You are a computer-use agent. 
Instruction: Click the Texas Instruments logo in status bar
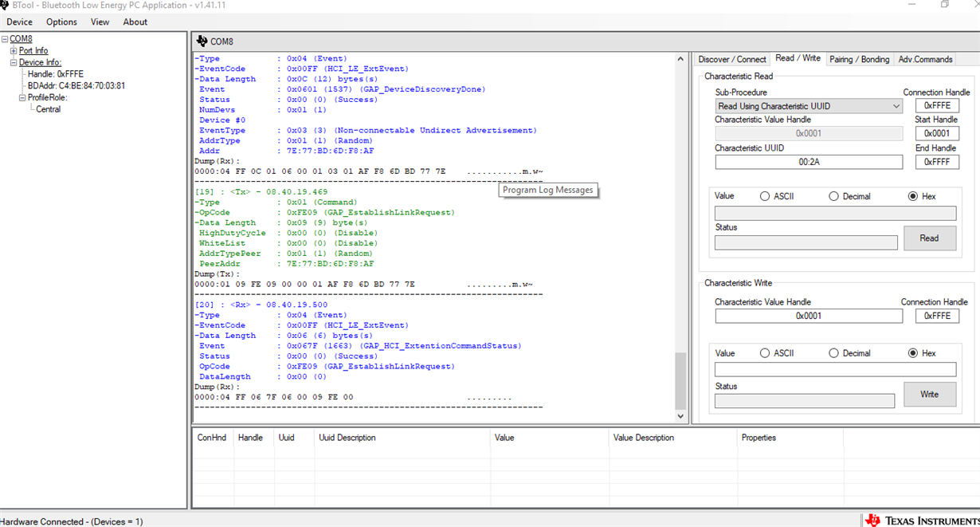[x=923, y=521]
